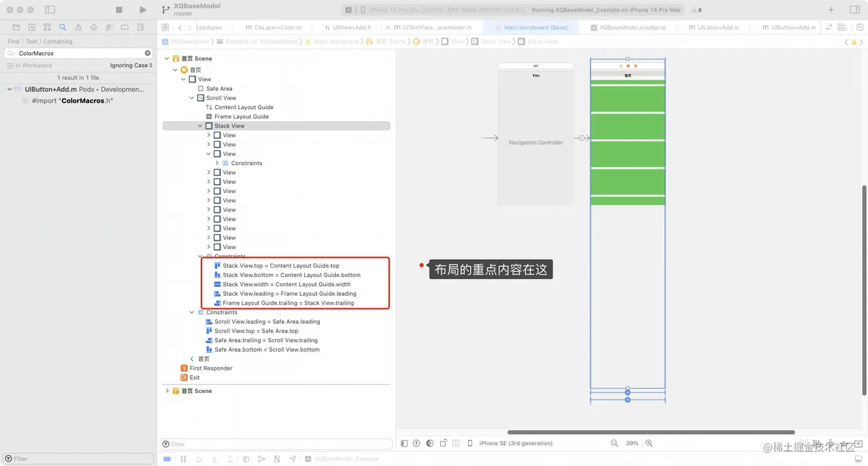This screenshot has width=868, height=466.
Task: Open the In Workspace search scope
Action: point(29,66)
